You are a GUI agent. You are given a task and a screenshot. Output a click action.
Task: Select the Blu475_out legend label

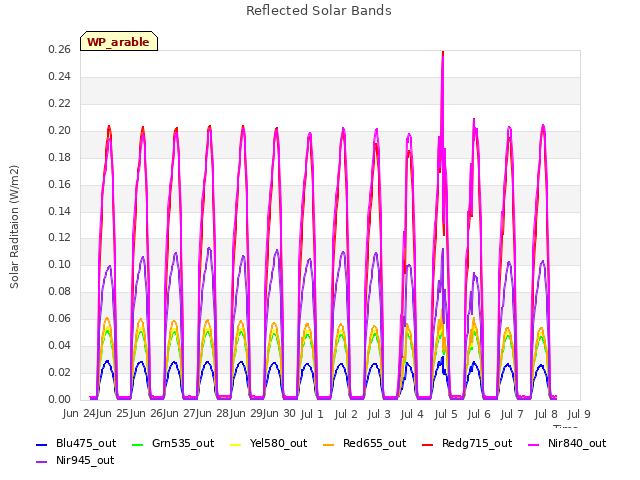click(86, 444)
